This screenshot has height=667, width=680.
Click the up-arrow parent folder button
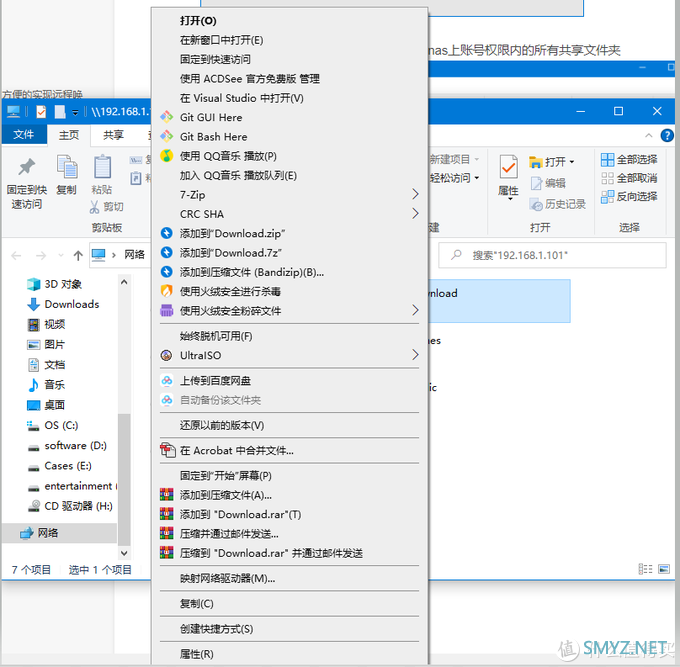[78, 255]
